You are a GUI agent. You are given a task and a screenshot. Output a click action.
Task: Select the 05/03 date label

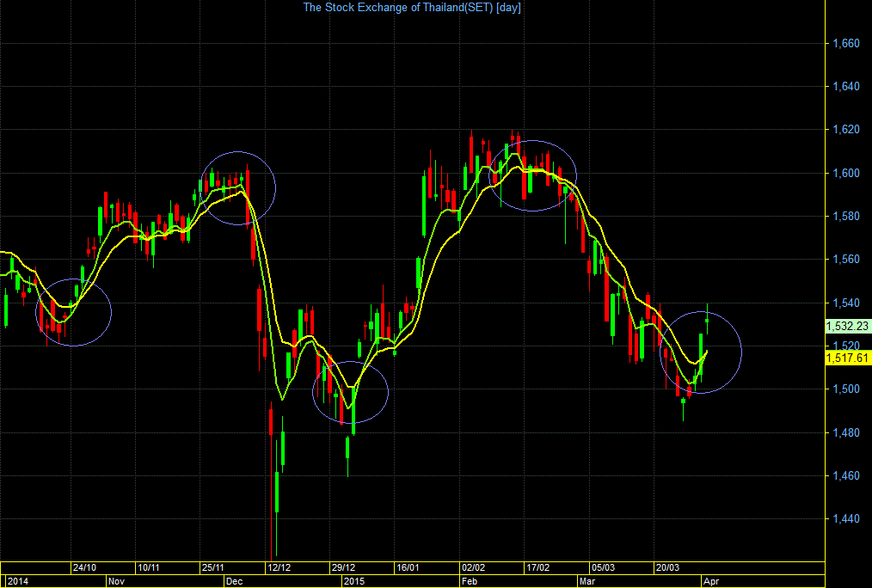click(603, 568)
